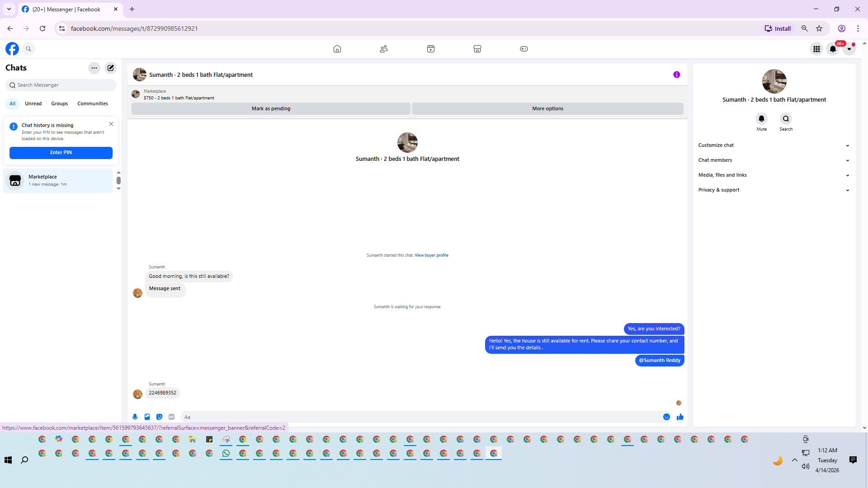Open the emoji picker in message box
868x488 pixels.
(666, 417)
